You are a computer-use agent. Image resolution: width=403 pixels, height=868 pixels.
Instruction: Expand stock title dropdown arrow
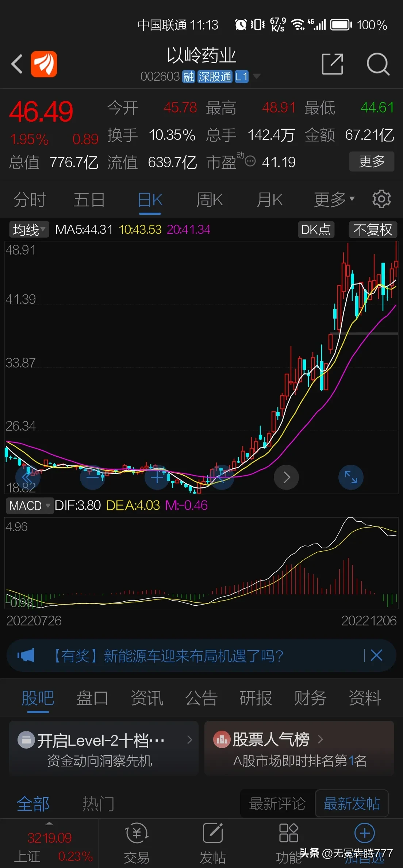(x=257, y=76)
